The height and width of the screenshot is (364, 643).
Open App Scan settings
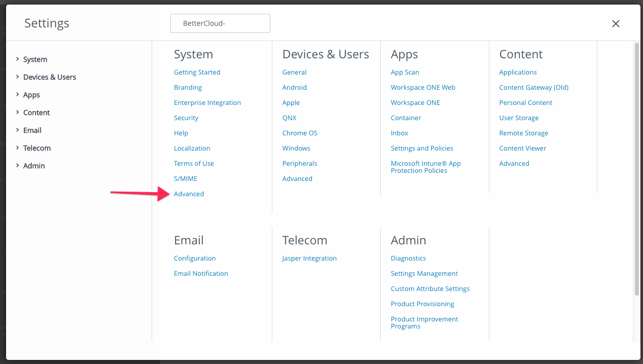405,72
